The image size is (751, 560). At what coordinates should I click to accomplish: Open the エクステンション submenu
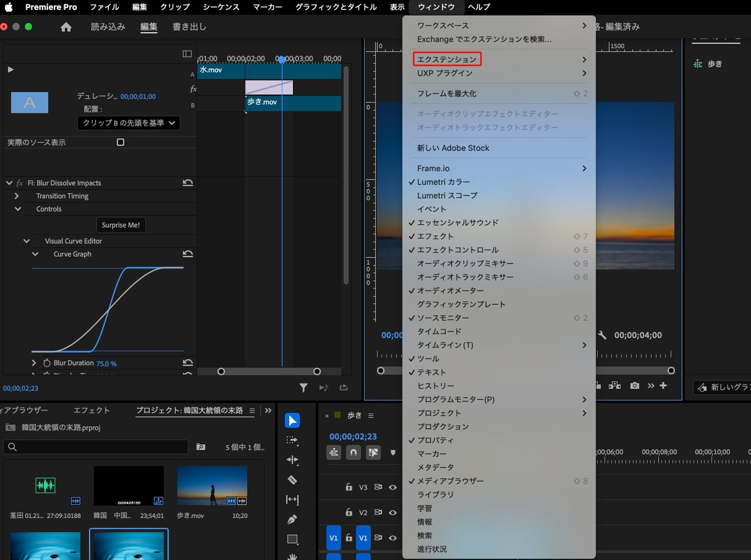[499, 59]
